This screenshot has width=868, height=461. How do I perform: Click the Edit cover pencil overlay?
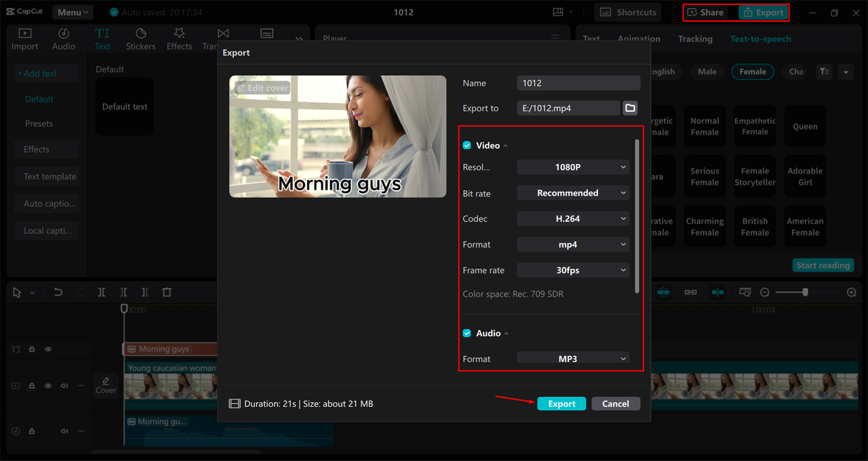[262, 87]
